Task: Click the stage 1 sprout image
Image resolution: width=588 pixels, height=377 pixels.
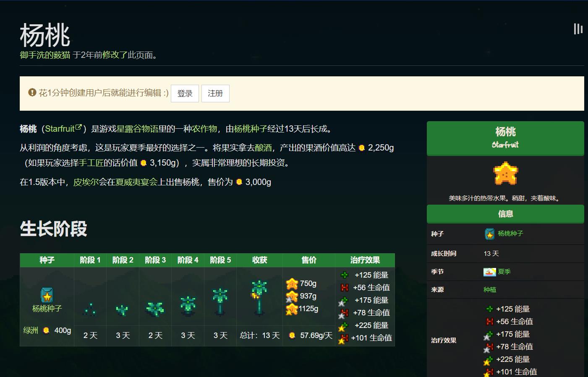Action: (x=90, y=309)
